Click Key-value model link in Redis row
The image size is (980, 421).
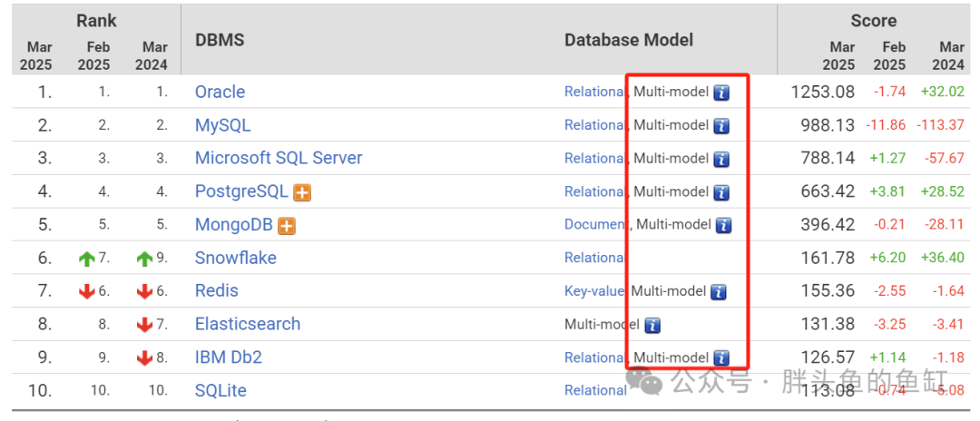[x=594, y=291]
